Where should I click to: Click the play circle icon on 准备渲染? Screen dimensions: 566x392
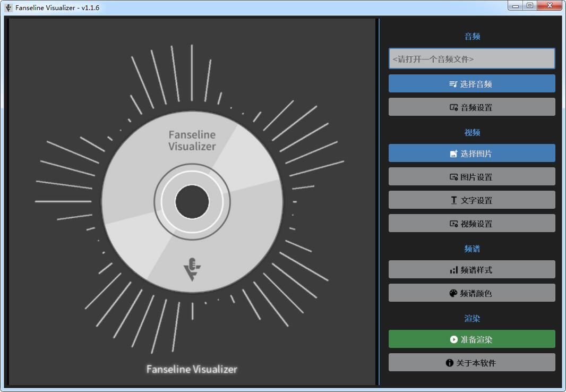tap(454, 339)
